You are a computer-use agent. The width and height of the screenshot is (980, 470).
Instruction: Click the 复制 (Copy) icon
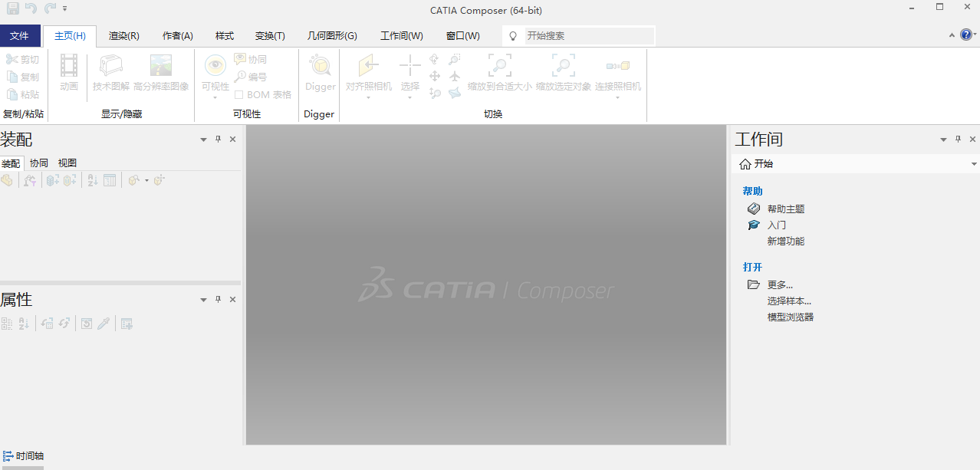coord(12,77)
